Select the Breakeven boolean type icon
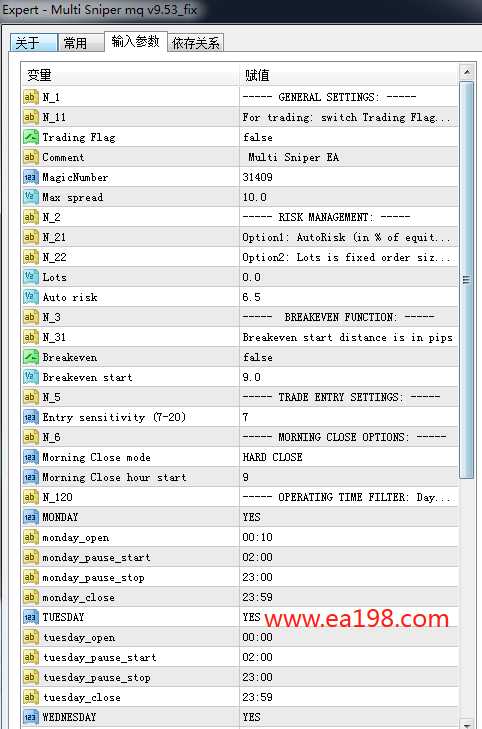Viewport: 482px width, 729px height. [x=30, y=357]
